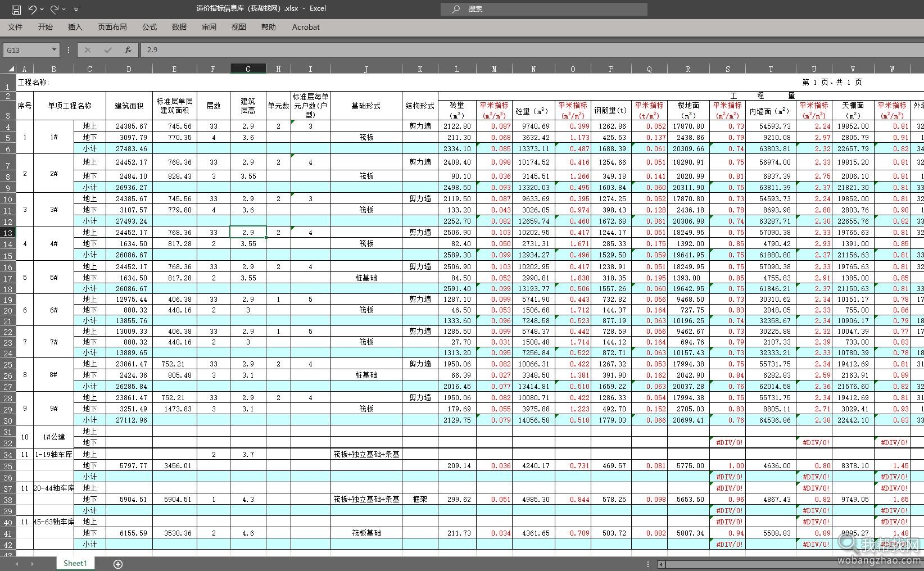924x571 pixels.
Task: Click the 天棚面 header cell
Action: [853, 110]
